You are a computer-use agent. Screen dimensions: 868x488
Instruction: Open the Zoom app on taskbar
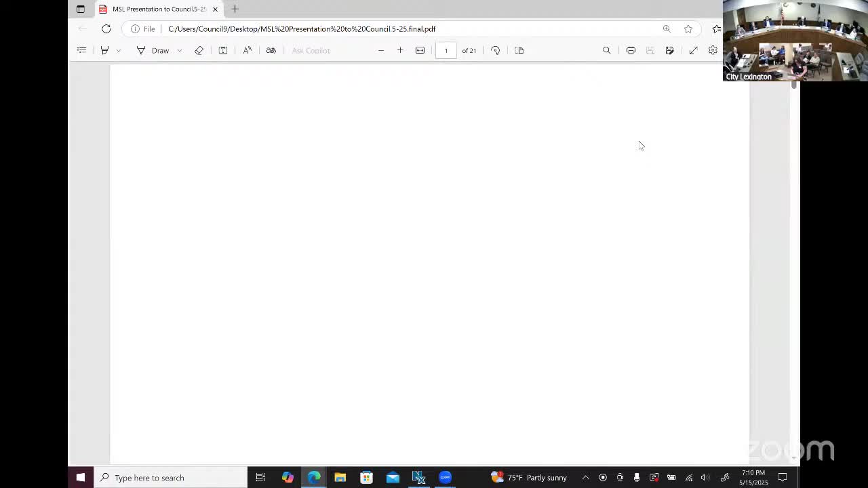[x=445, y=477]
